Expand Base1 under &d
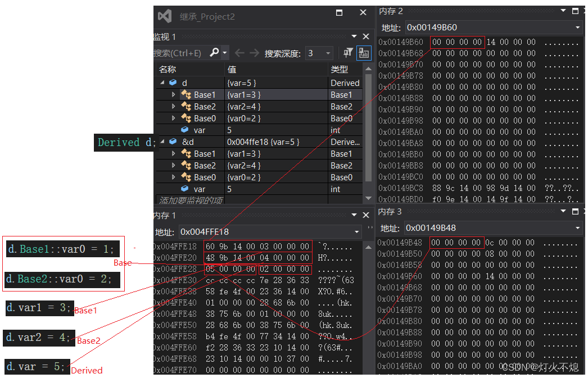588x378 pixels. pyautogui.click(x=173, y=153)
